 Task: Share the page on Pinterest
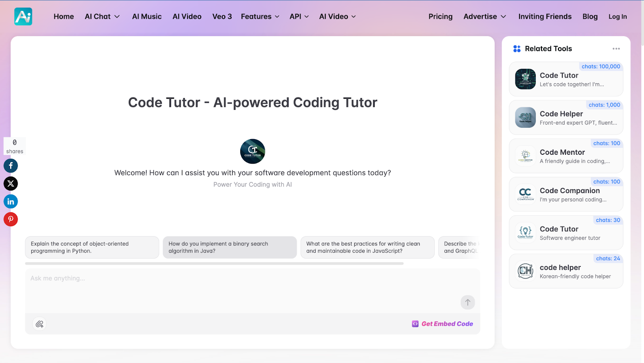point(11,219)
